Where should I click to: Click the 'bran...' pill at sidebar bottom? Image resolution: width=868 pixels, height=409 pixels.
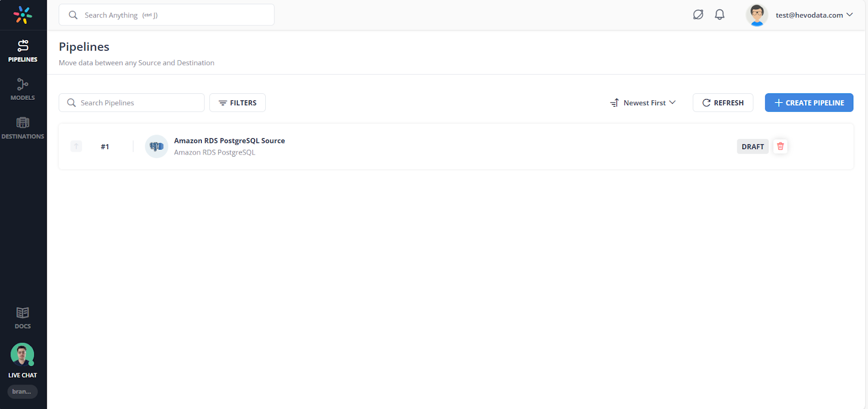click(22, 392)
